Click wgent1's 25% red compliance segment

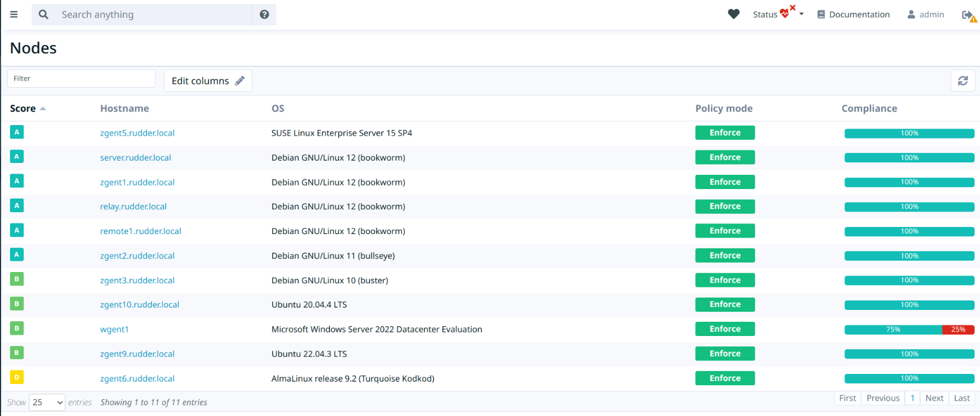pyautogui.click(x=957, y=329)
